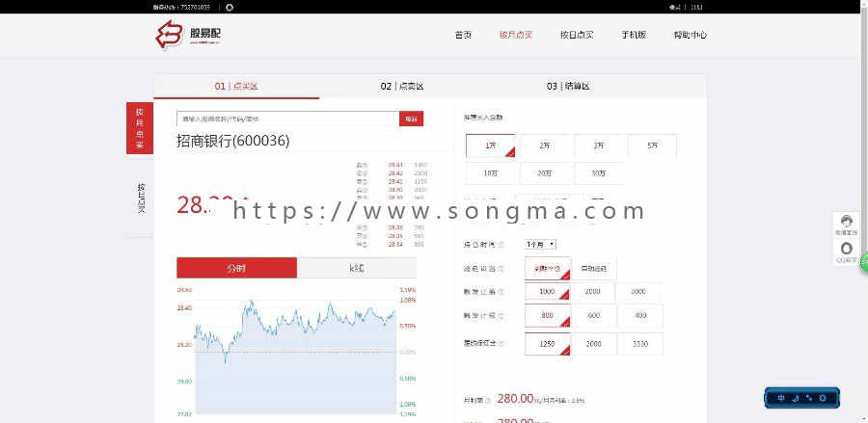
Task: Select the 10万 amount option
Action: (x=491, y=173)
